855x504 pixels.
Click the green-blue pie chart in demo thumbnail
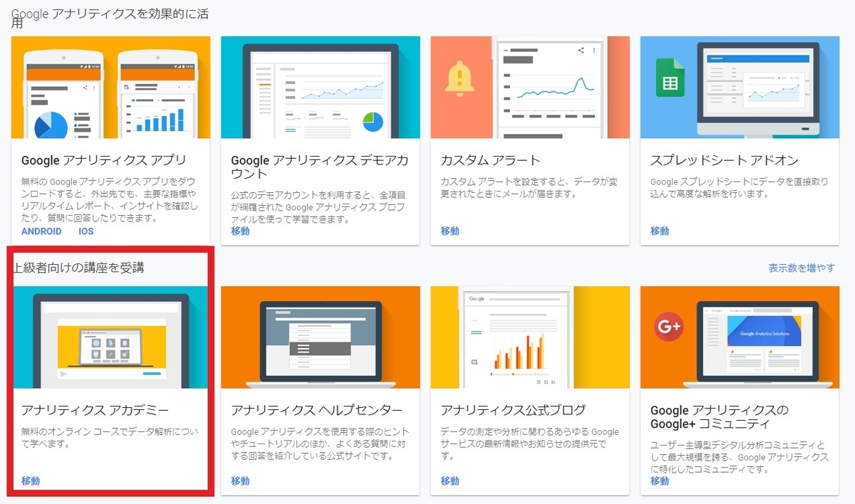373,122
